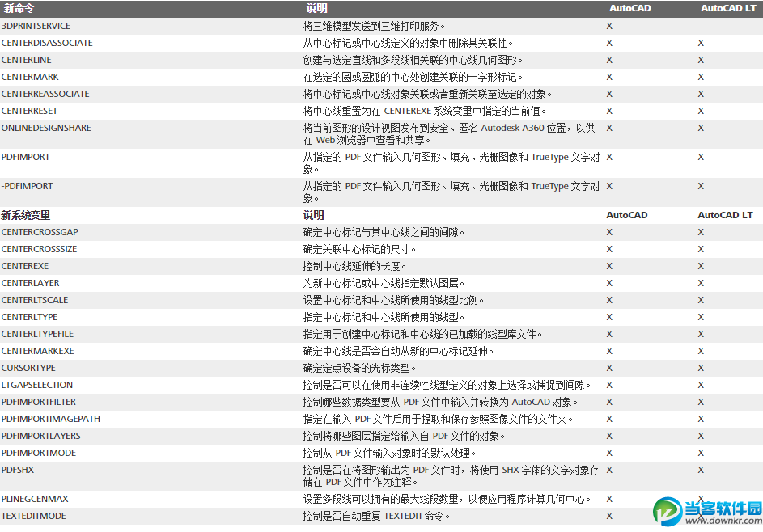Click the AutoCAD header in the top row

click(629, 9)
